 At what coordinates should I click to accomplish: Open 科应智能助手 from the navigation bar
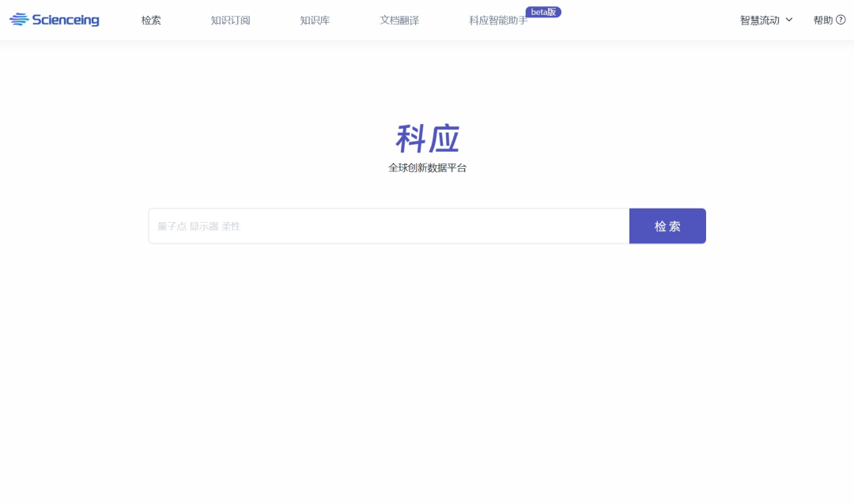coord(497,21)
